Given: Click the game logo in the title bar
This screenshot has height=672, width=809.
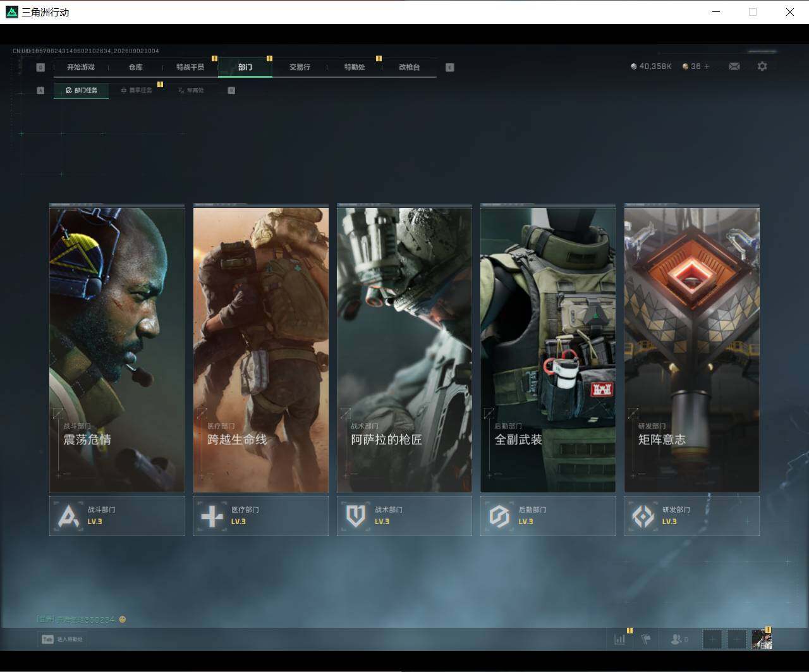Looking at the screenshot, I should coord(11,12).
